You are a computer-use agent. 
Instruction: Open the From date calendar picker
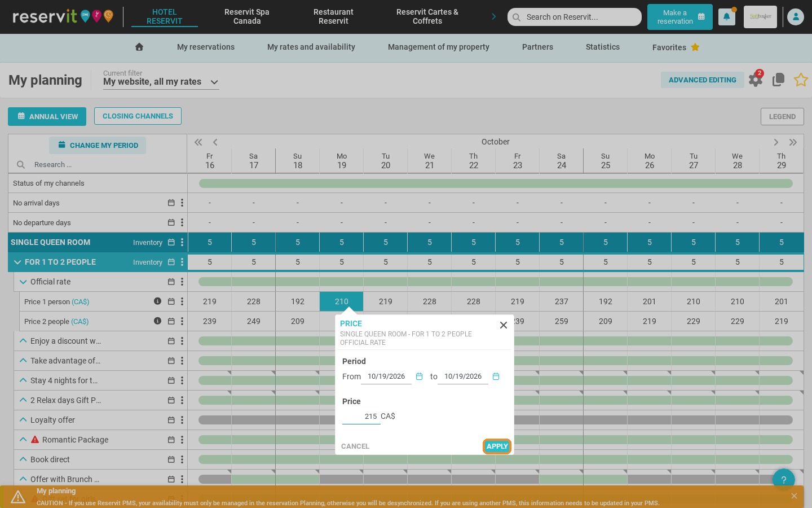pos(419,376)
